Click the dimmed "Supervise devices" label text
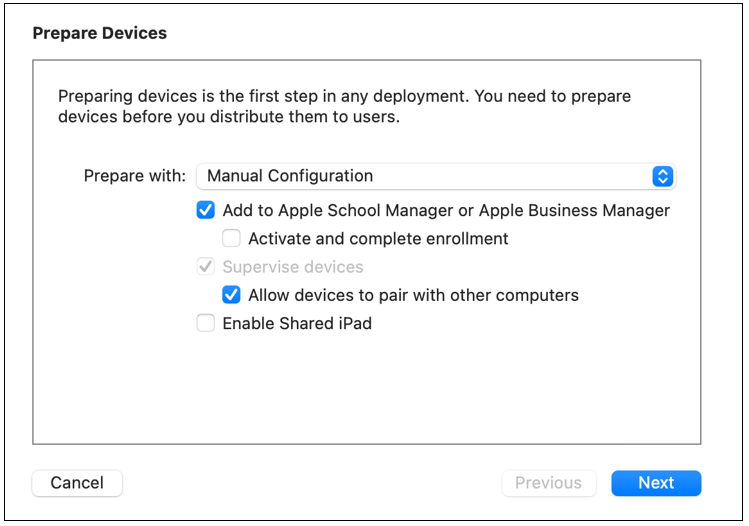749x526 pixels. tap(293, 267)
